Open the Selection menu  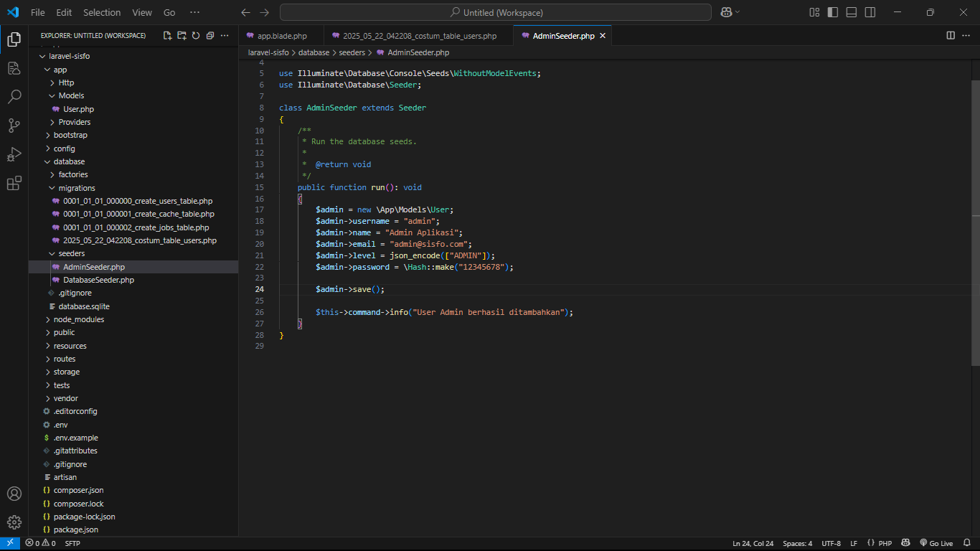[102, 12]
